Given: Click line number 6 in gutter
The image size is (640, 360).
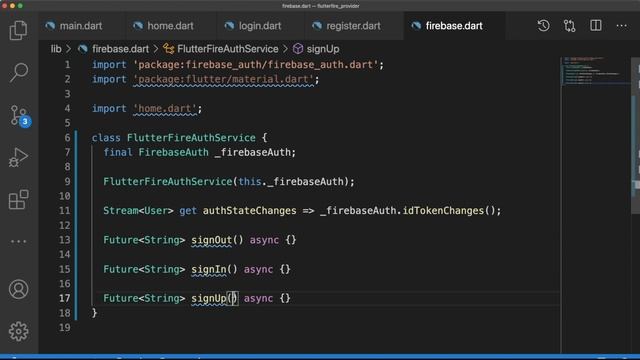Looking at the screenshot, I should click(x=67, y=138).
